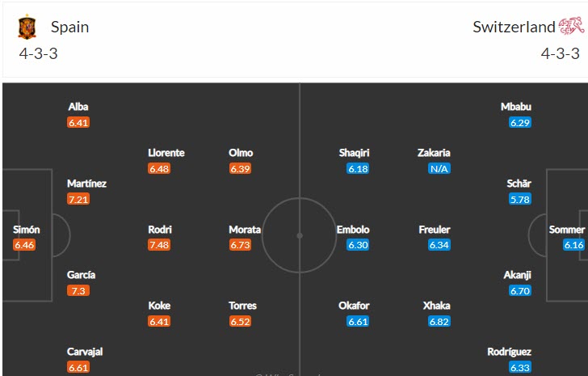Click Martínez's 7.21 rating badge
Image resolution: width=588 pixels, height=376 pixels.
pos(78,199)
